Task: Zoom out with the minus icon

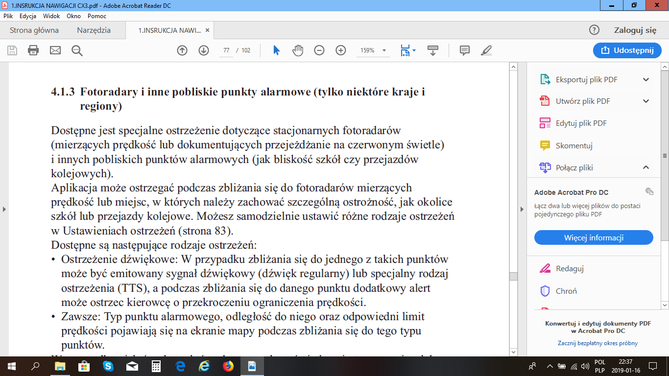Action: (x=319, y=50)
